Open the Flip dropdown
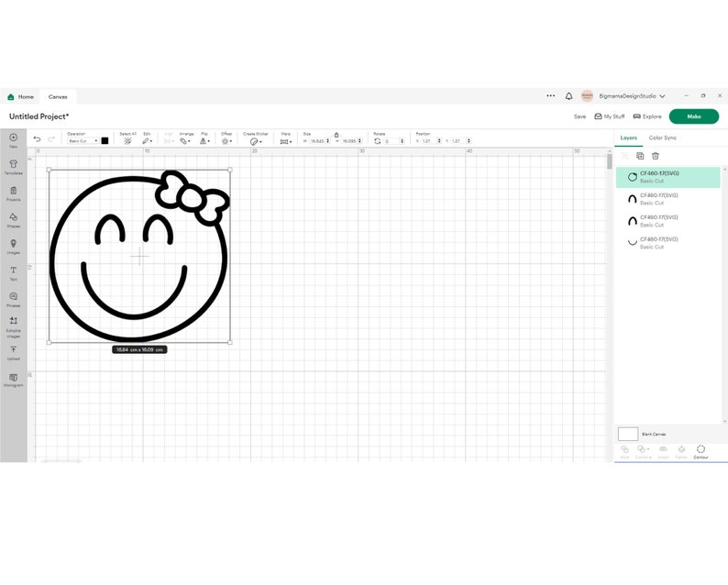This screenshot has width=728, height=585. (204, 141)
